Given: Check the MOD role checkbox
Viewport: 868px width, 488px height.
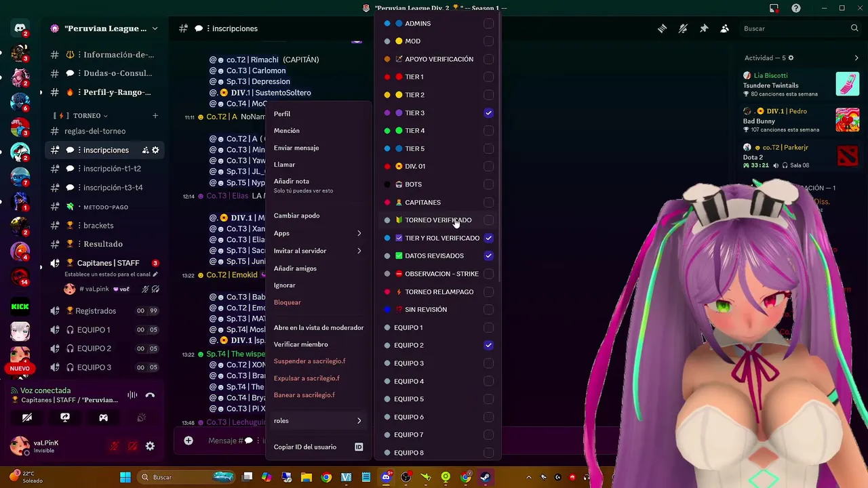Looking at the screenshot, I should [x=488, y=41].
